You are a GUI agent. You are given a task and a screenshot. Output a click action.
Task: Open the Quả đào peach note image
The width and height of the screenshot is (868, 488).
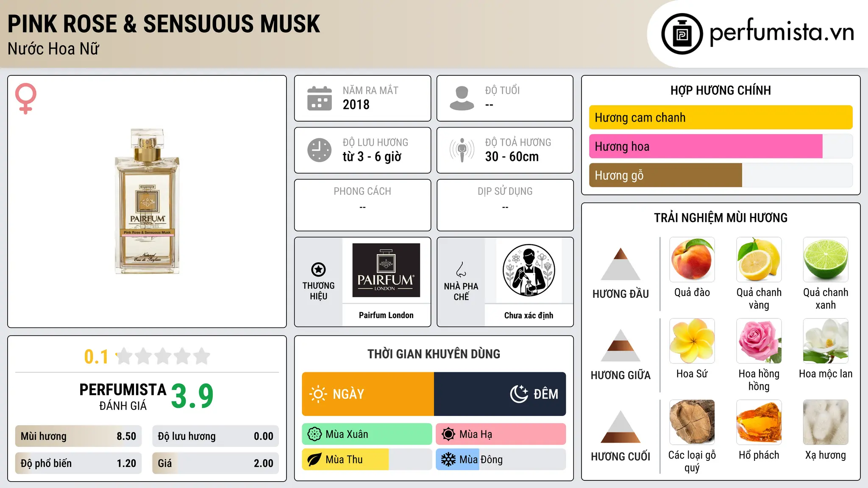692,260
